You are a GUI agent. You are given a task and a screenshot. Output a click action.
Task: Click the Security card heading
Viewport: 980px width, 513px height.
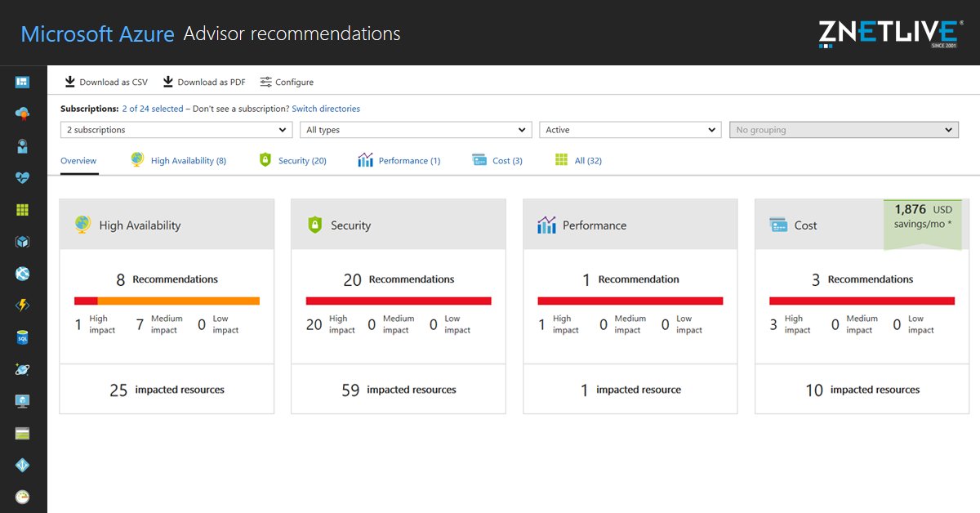pyautogui.click(x=350, y=225)
